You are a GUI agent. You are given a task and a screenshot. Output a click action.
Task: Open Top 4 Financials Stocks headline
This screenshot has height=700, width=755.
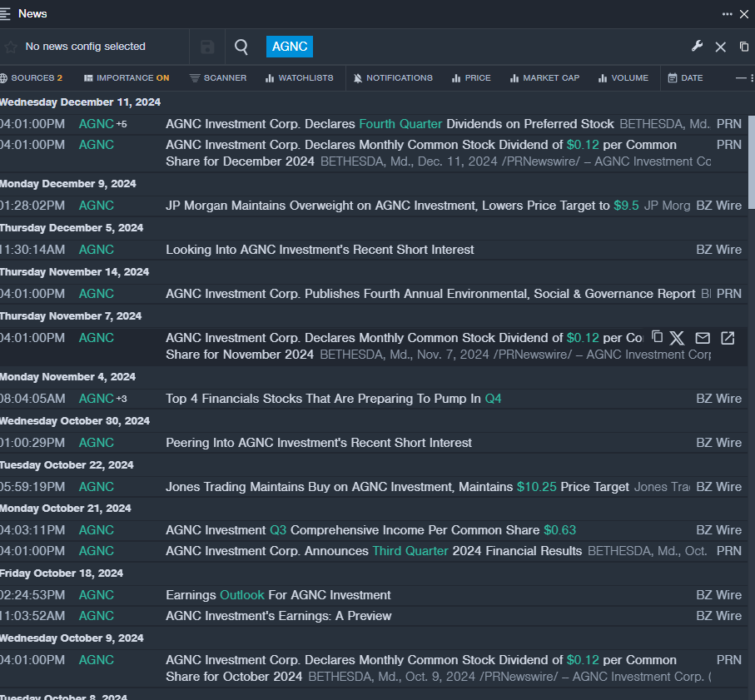(x=334, y=399)
